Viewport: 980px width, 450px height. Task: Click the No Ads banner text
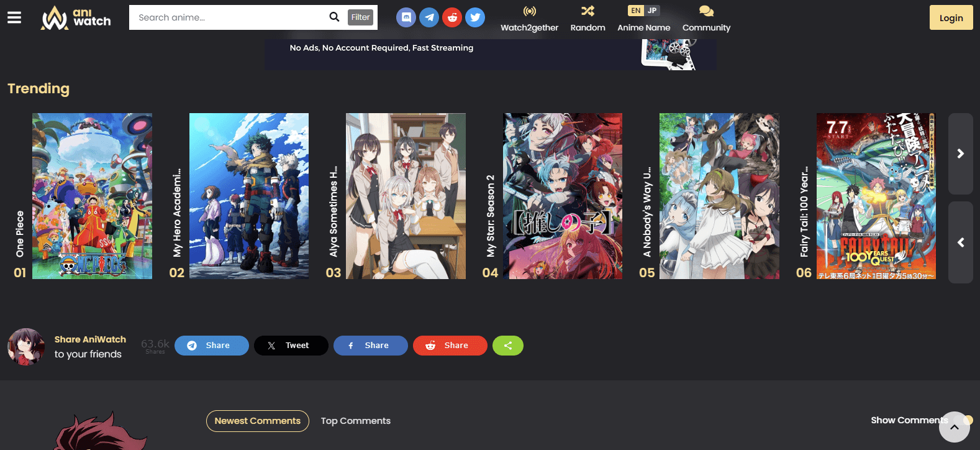(381, 48)
